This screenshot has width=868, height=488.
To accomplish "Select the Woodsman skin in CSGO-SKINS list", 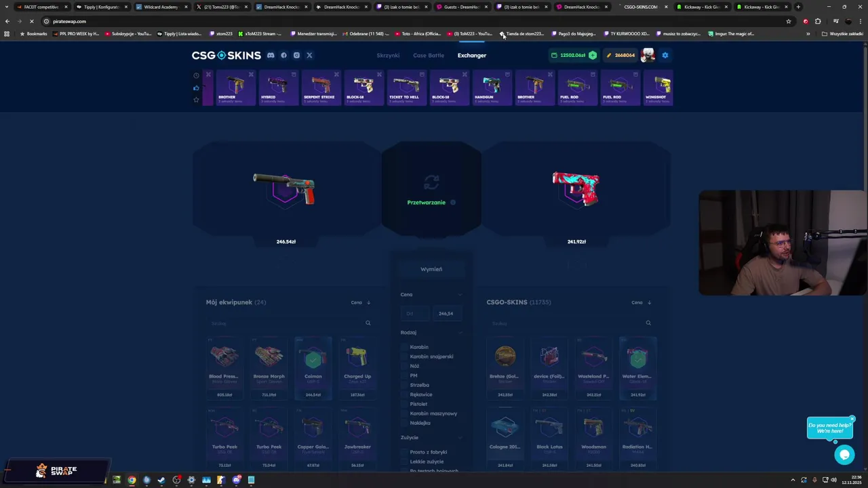I will 593,438.
